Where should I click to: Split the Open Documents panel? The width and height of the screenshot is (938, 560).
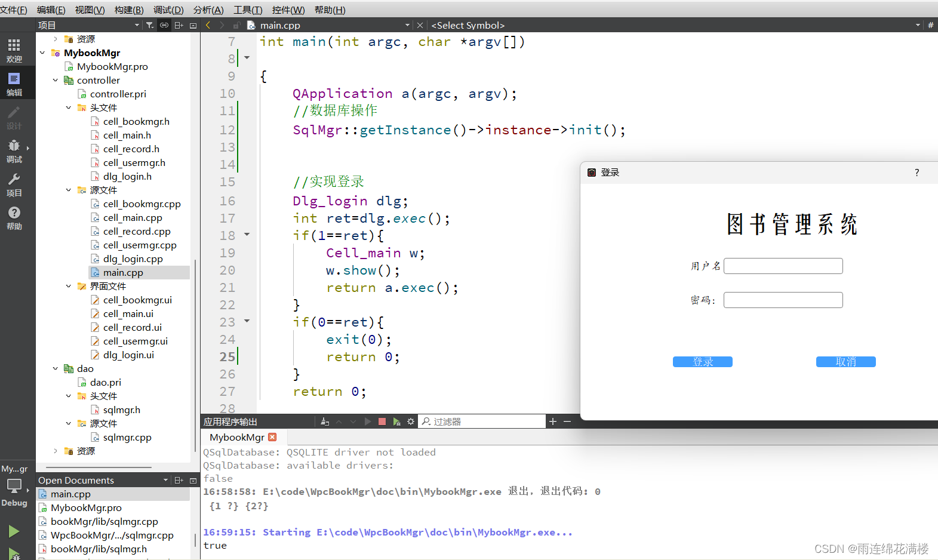click(x=179, y=480)
